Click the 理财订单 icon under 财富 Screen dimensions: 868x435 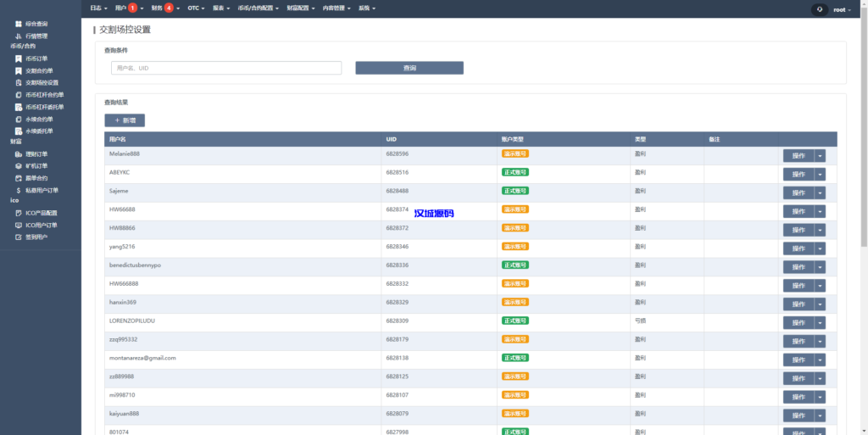(x=19, y=154)
